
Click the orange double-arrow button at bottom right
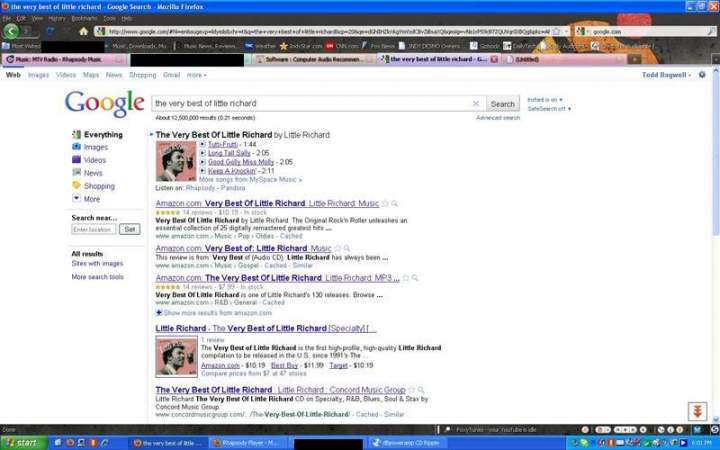(697, 411)
